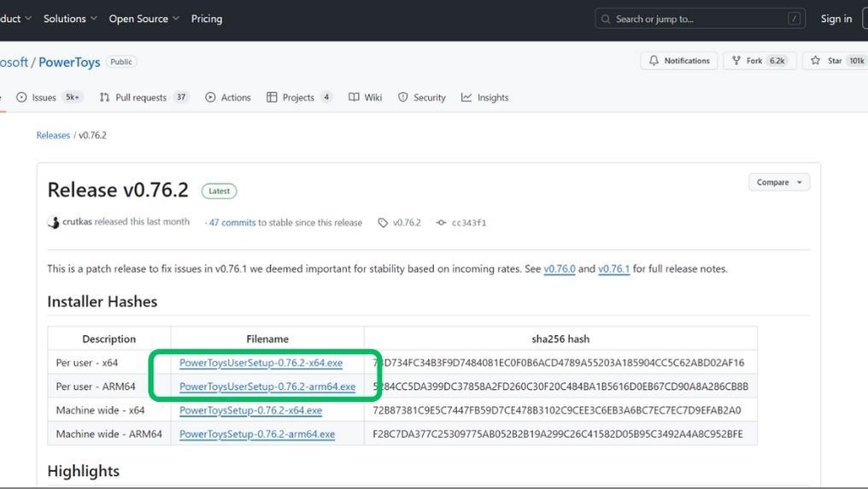Click the slash shortcut icon in search
Viewport: 868px width, 489px height.
[x=794, y=19]
